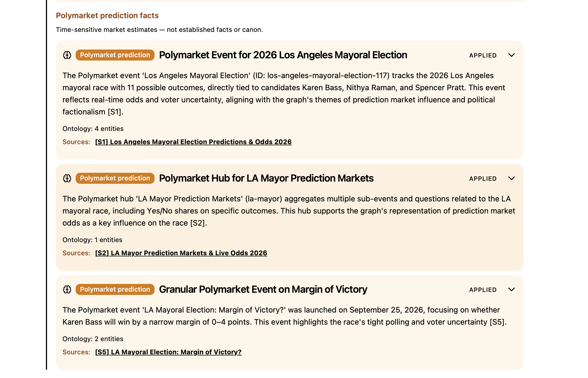Click APPLIED status on Margin of Victory card
The height and width of the screenshot is (378, 588).
[483, 290]
